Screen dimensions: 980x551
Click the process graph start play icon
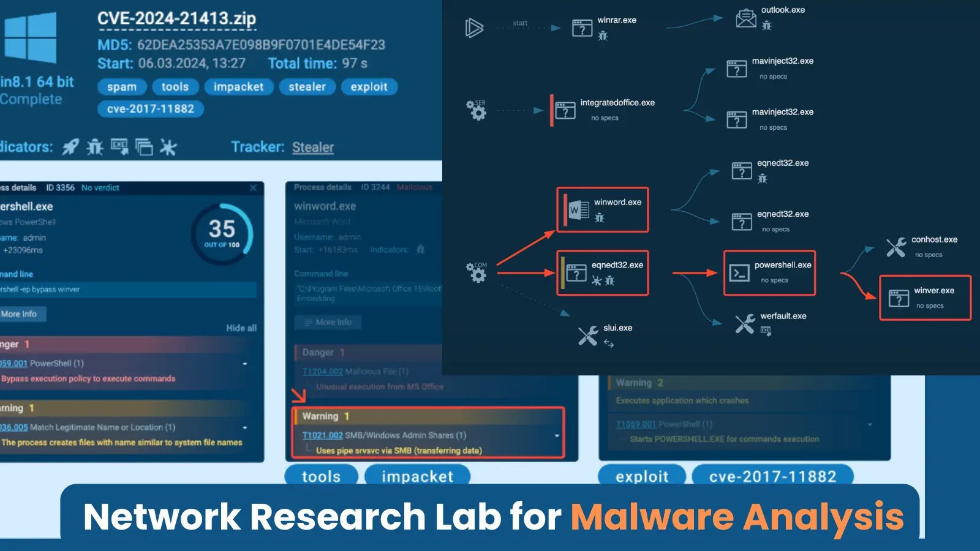pos(474,28)
